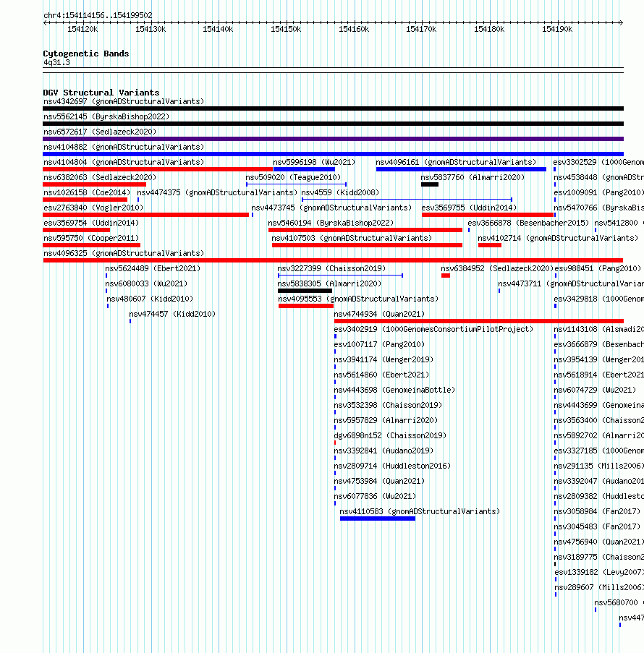Viewport: 644px width, 653px height.
Task: Click nsv4096325 gnomADStructuralVariants label
Action: tap(124, 254)
